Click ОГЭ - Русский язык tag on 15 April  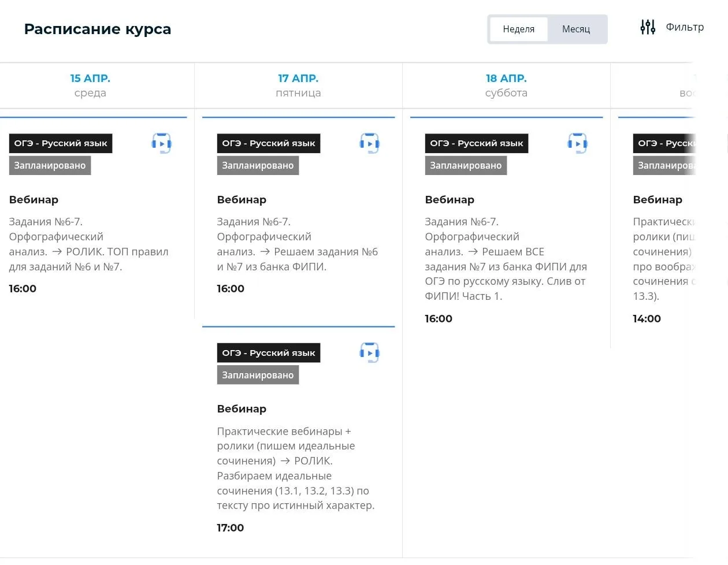pyautogui.click(x=61, y=143)
